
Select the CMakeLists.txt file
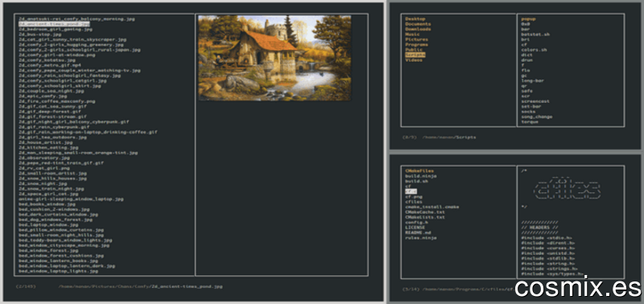425,217
